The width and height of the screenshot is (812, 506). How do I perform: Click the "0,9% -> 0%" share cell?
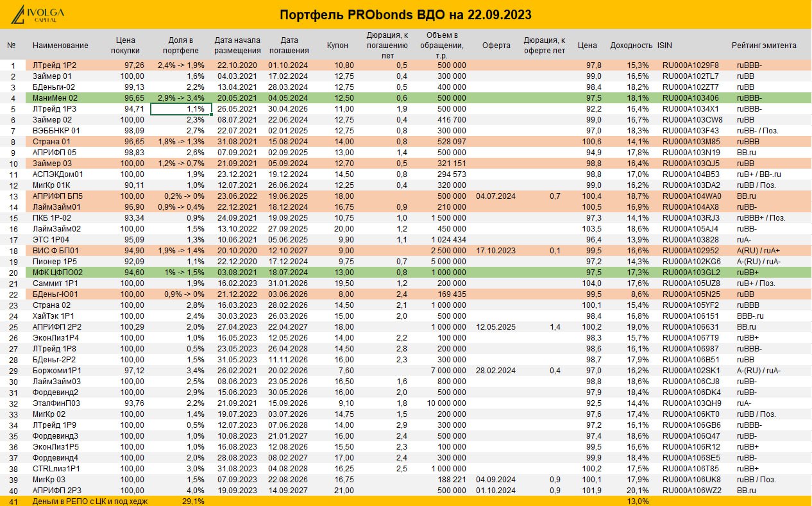point(184,294)
